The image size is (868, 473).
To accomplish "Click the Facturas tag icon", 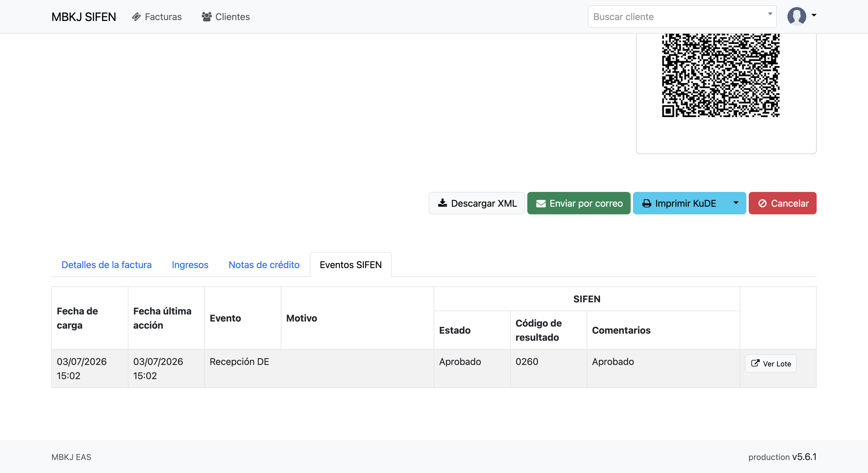I will 136,17.
